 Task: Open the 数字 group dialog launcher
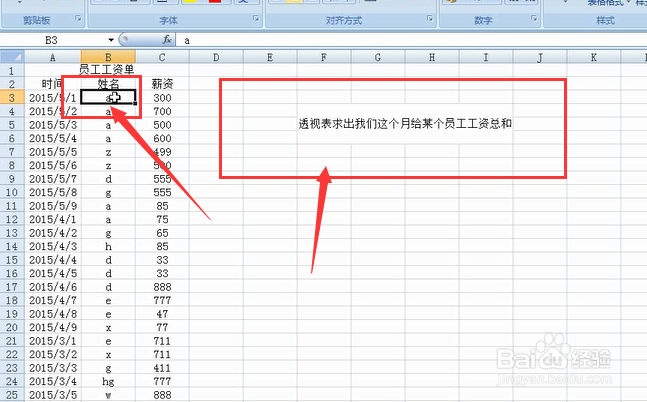click(534, 19)
